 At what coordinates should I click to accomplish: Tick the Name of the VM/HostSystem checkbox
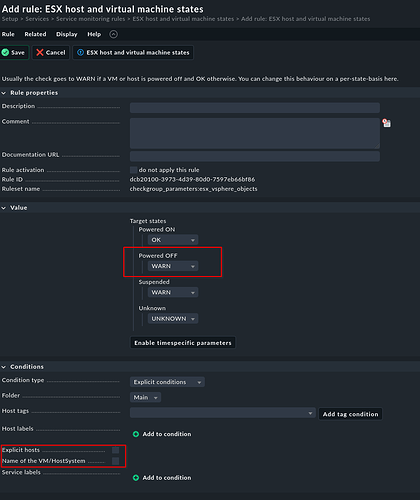(x=115, y=461)
